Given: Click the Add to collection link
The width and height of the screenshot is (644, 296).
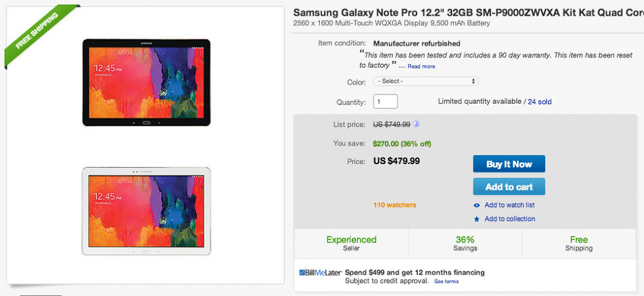Looking at the screenshot, I should coord(509,219).
